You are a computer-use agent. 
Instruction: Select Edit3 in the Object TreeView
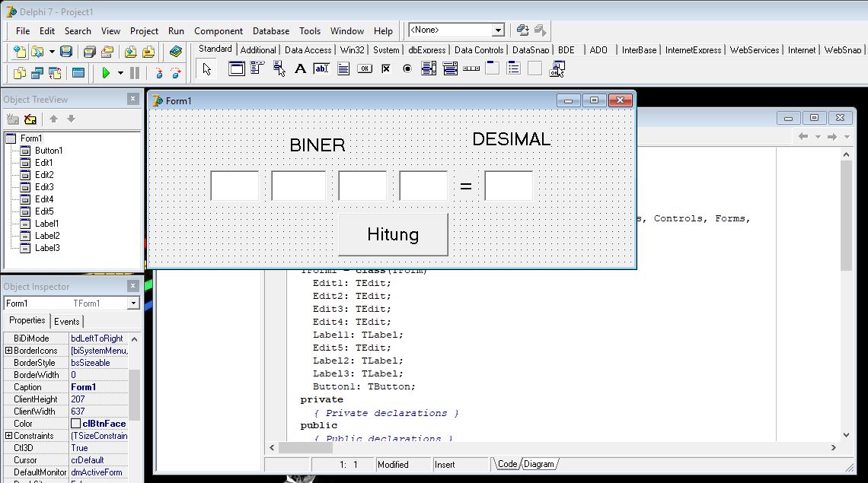pyautogui.click(x=46, y=186)
